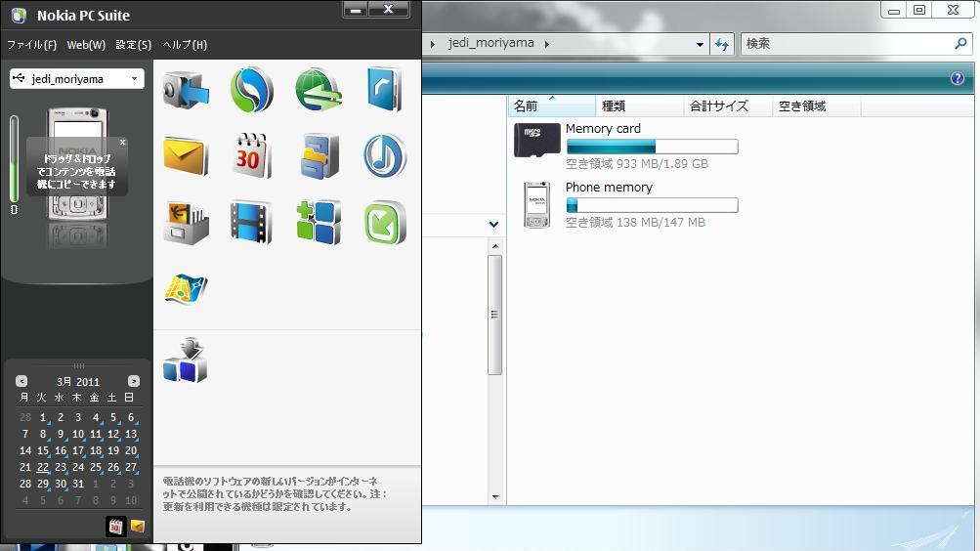The height and width of the screenshot is (551, 980).
Task: Click the Phone memory usage bar
Action: [x=652, y=205]
